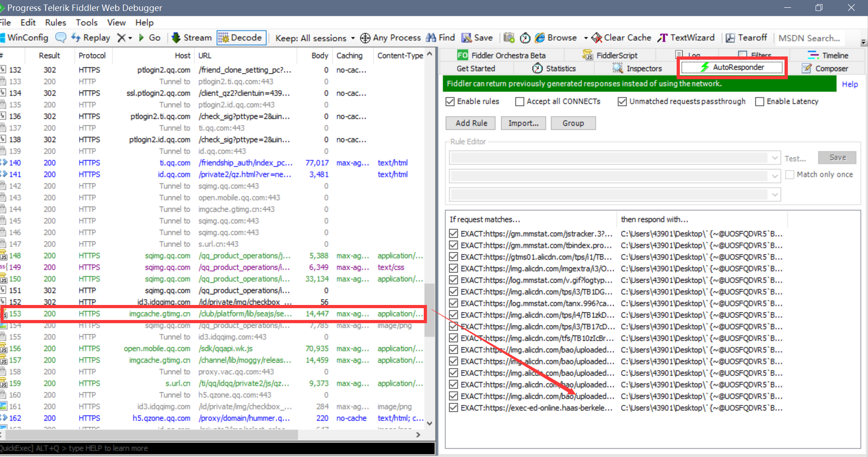Click the Group button
This screenshot has width=868, height=457.
(x=573, y=123)
